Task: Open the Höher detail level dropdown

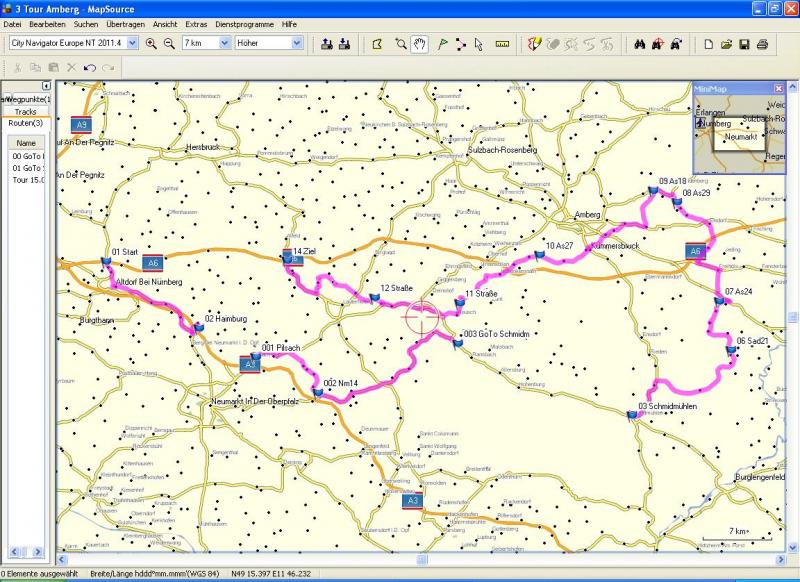Action: 297,43
